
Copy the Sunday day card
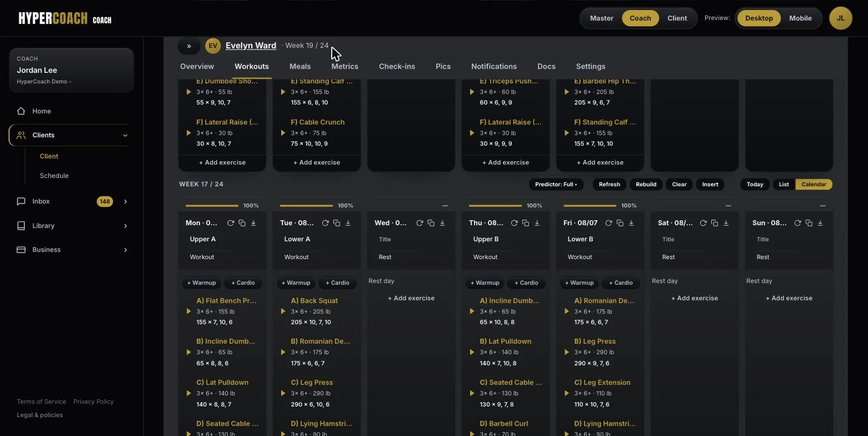click(809, 223)
